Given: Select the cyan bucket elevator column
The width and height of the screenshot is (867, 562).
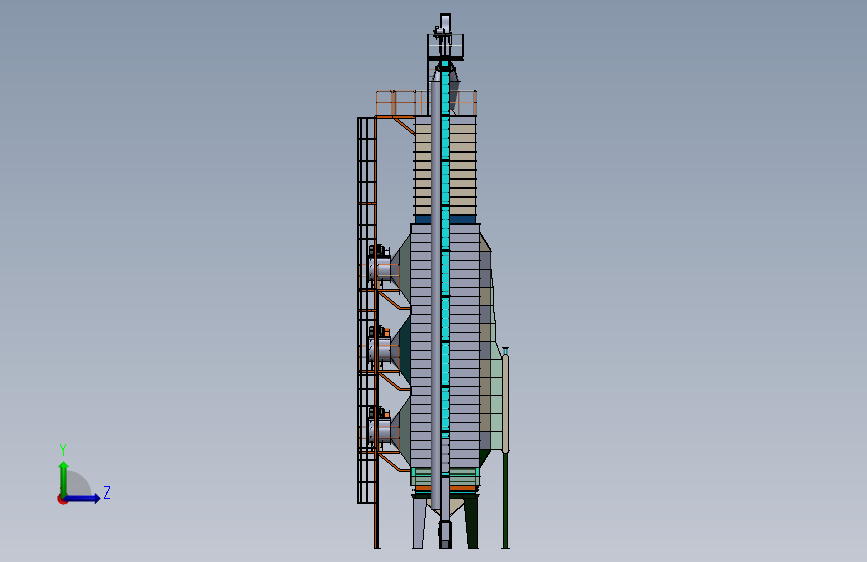Looking at the screenshot, I should (x=445, y=249).
